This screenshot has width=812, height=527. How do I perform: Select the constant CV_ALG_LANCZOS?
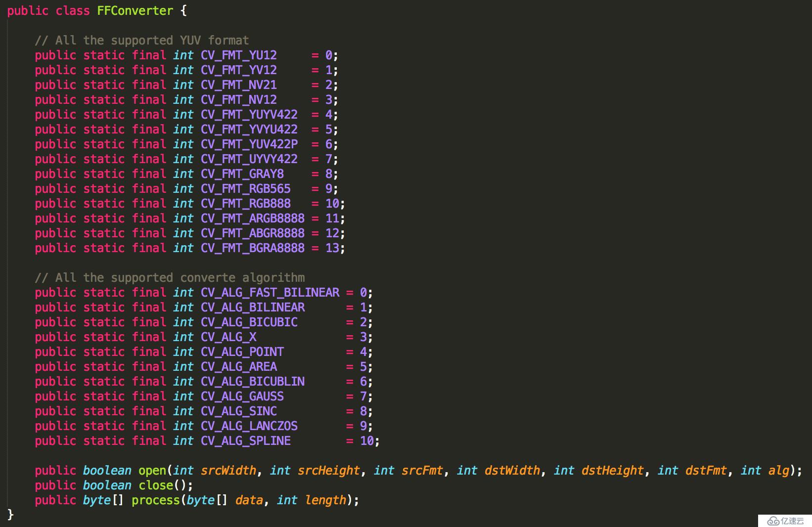249,426
